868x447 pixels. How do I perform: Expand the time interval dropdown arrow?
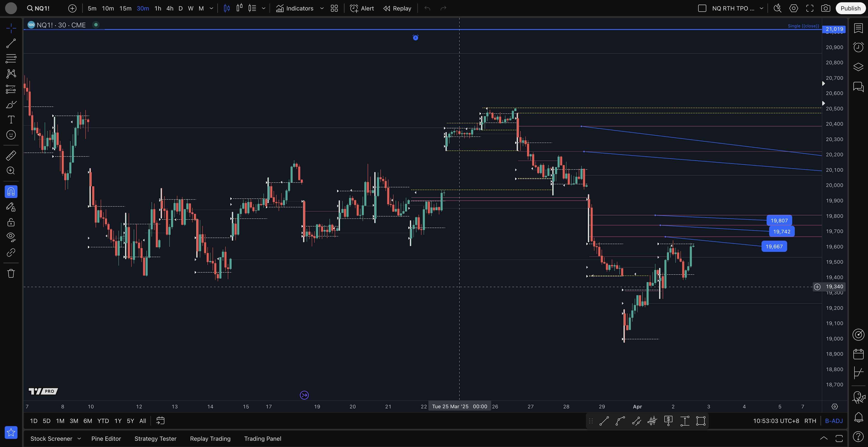(x=211, y=8)
